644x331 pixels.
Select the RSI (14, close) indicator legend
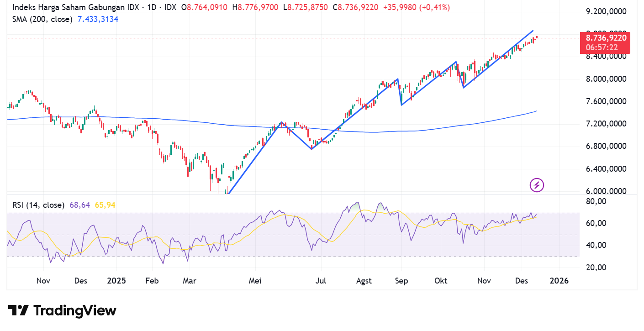[x=39, y=205]
